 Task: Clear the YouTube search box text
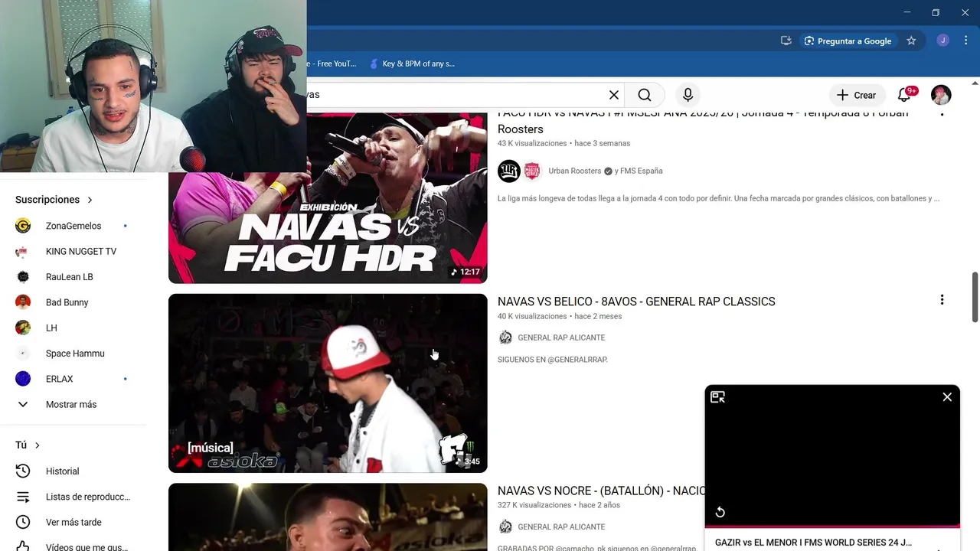click(614, 95)
